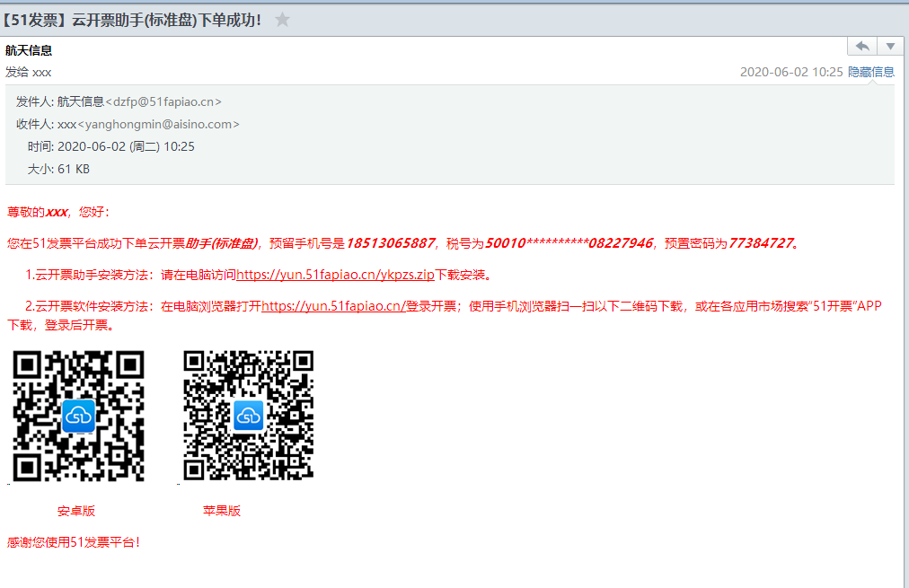Open the https://yun.51fapiao.cn/ login link
Image resolution: width=909 pixels, height=588 pixels.
(x=333, y=306)
